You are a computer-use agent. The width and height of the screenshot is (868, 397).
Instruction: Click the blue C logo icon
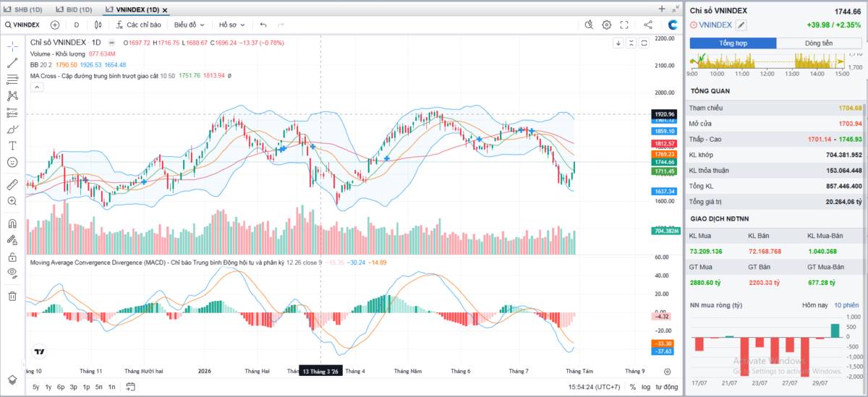673,25
